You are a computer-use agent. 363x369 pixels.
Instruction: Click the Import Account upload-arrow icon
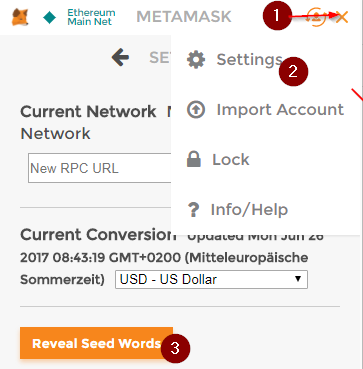coord(196,110)
